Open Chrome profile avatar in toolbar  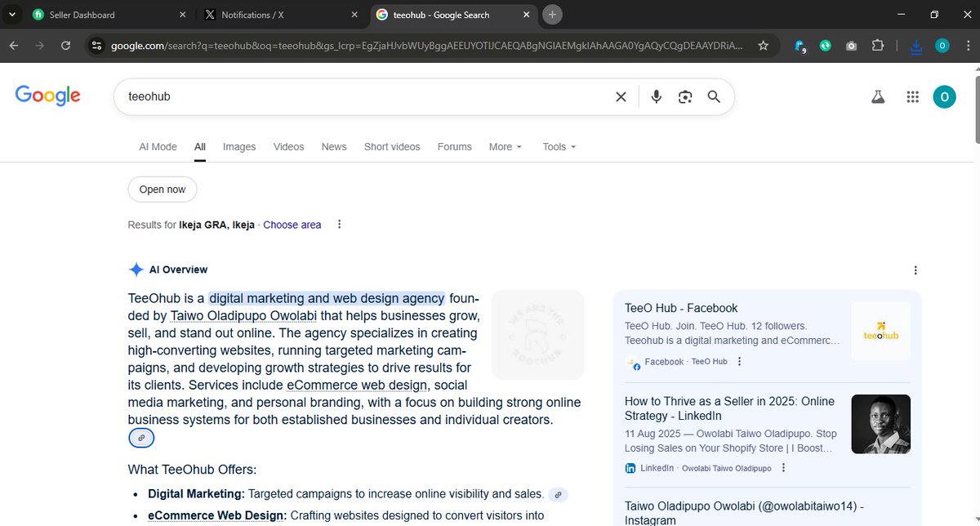click(942, 46)
